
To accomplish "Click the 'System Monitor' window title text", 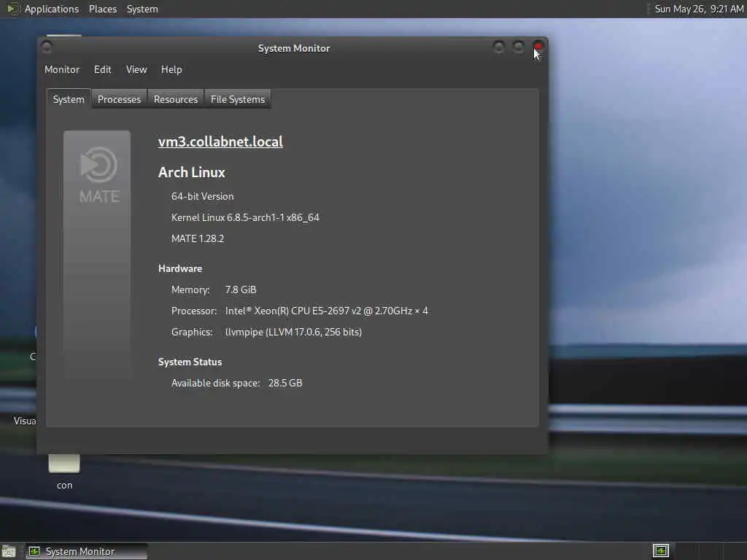I will click(294, 48).
